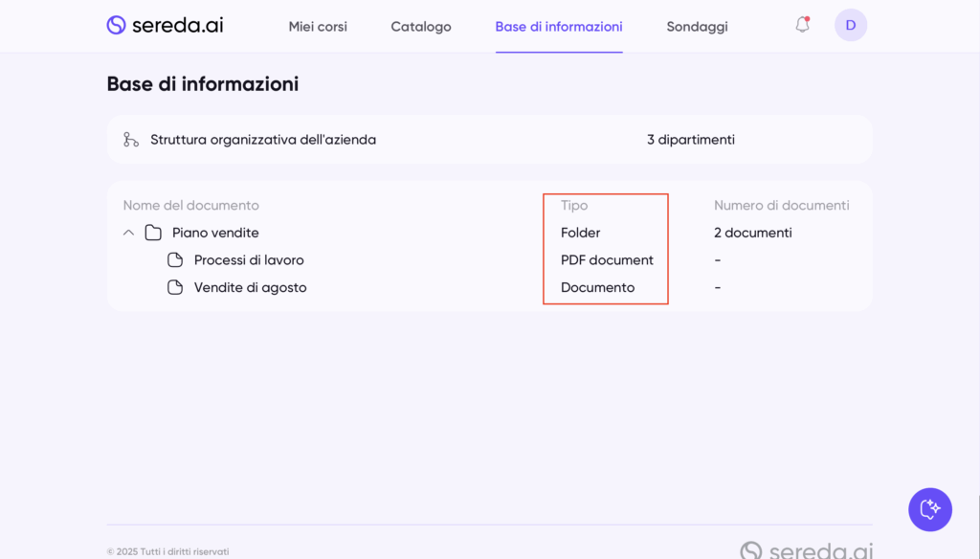The image size is (980, 559).
Task: Open Struttura organizzativa dell'azienda row
Action: [263, 140]
